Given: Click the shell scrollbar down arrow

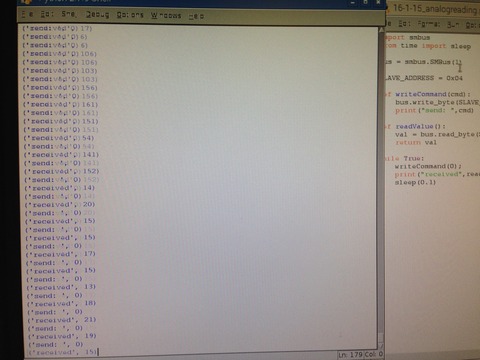Looking at the screenshot, I should (381, 347).
